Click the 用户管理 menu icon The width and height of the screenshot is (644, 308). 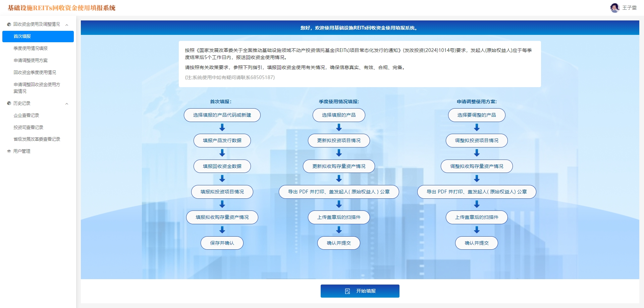[x=9, y=151]
